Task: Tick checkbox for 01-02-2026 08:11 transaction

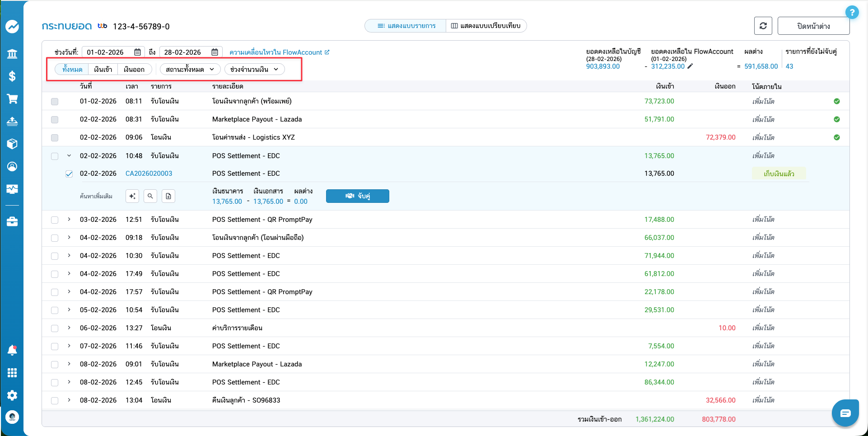Action: [x=55, y=102]
